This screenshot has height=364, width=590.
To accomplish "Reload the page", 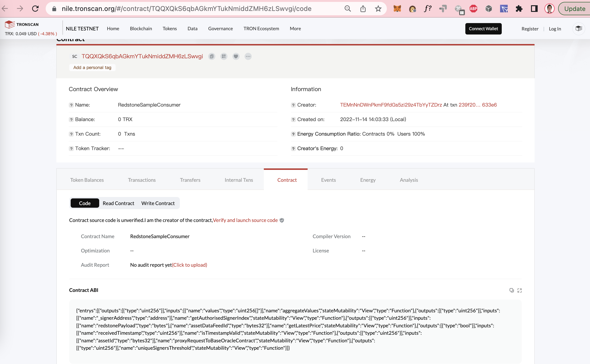I will coord(35,9).
